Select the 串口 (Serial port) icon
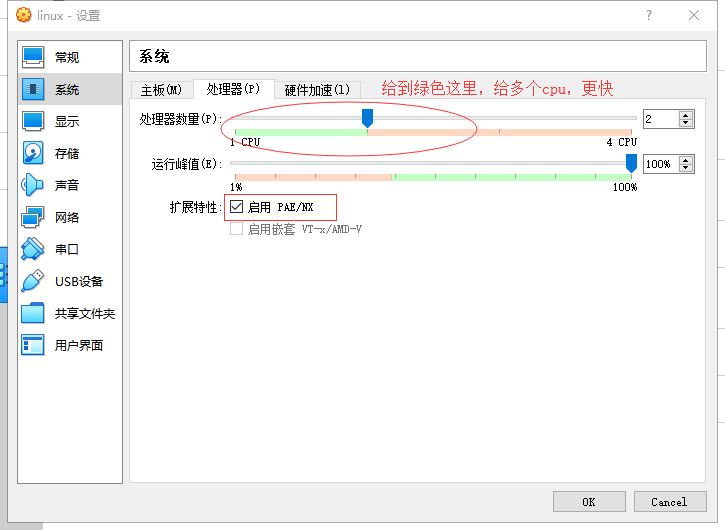 pos(33,250)
